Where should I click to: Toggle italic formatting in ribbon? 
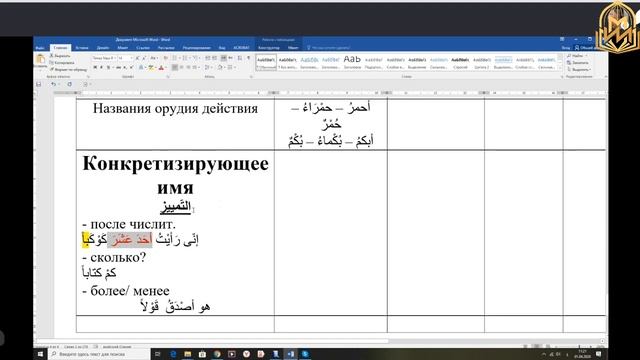[101, 67]
